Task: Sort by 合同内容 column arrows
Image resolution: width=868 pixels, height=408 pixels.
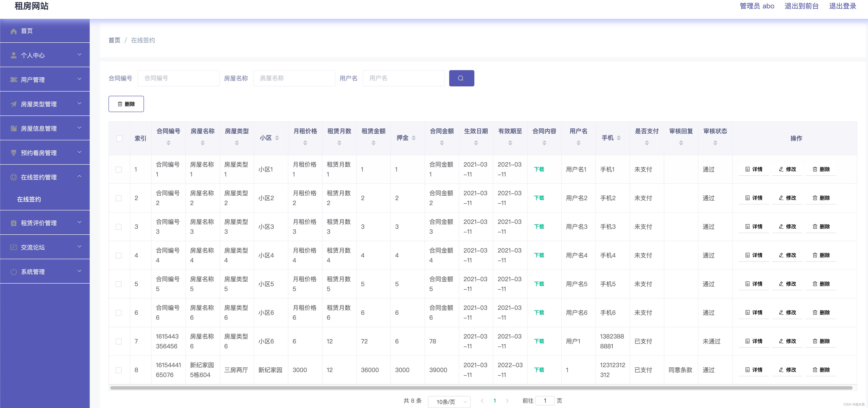Action: pos(544,143)
